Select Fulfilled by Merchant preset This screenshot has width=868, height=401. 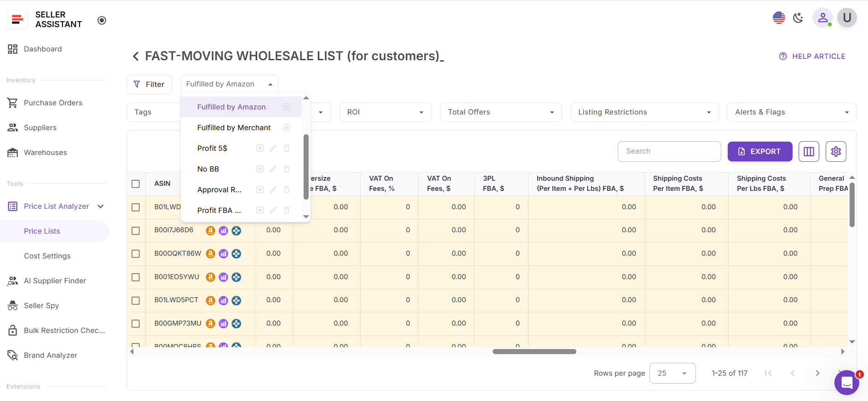(234, 127)
